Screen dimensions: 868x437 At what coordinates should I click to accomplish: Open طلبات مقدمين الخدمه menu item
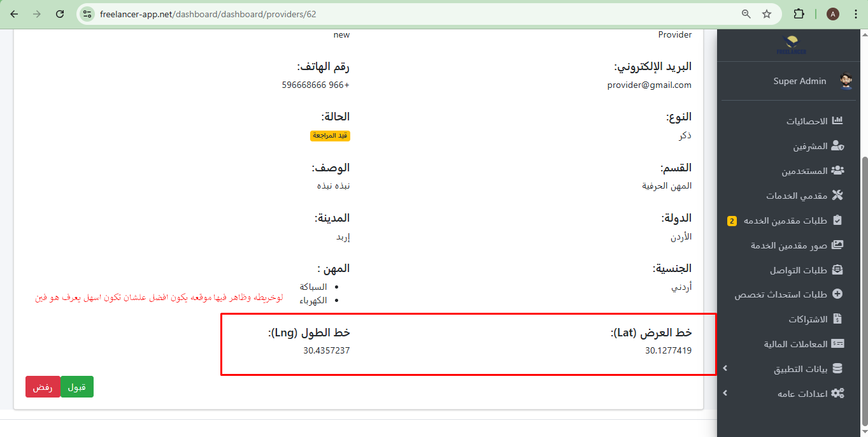[x=785, y=220]
